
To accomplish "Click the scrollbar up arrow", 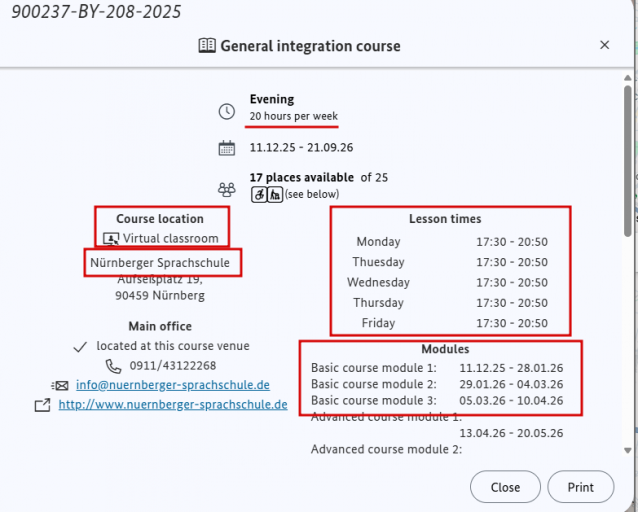I will [x=628, y=78].
